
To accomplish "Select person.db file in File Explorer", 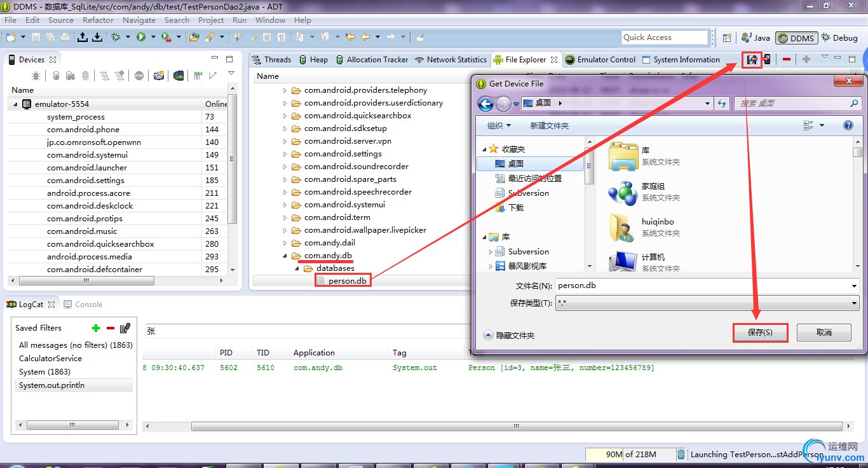I will click(348, 281).
